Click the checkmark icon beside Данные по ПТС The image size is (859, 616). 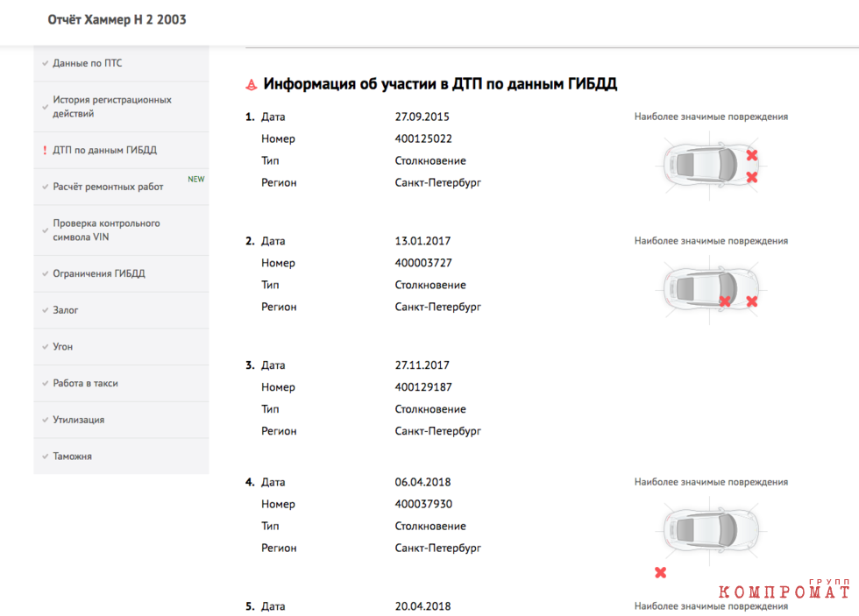pyautogui.click(x=45, y=63)
